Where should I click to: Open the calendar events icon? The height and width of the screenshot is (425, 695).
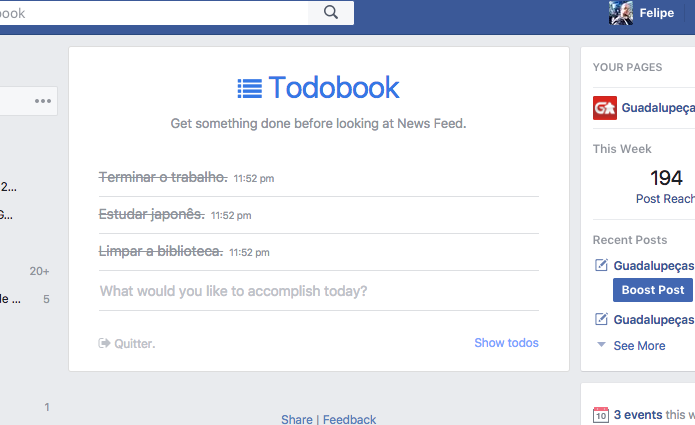(x=601, y=415)
